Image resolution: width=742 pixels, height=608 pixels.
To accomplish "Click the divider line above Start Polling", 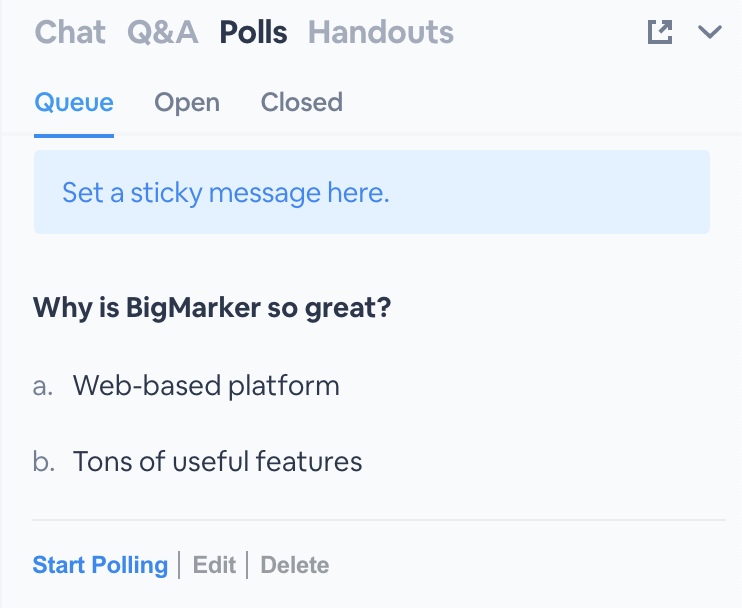I will pos(378,520).
